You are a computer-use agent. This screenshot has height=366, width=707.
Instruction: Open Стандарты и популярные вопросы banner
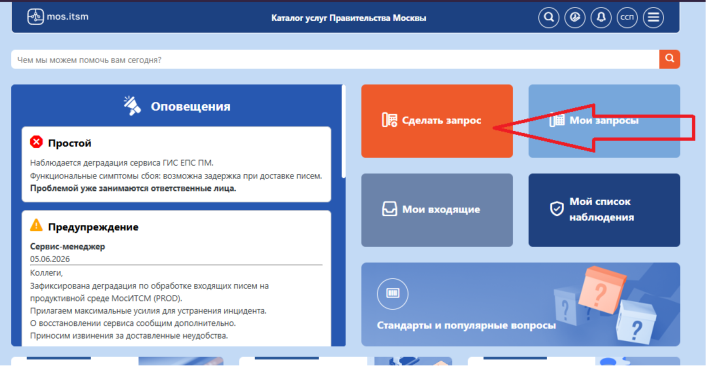520,304
